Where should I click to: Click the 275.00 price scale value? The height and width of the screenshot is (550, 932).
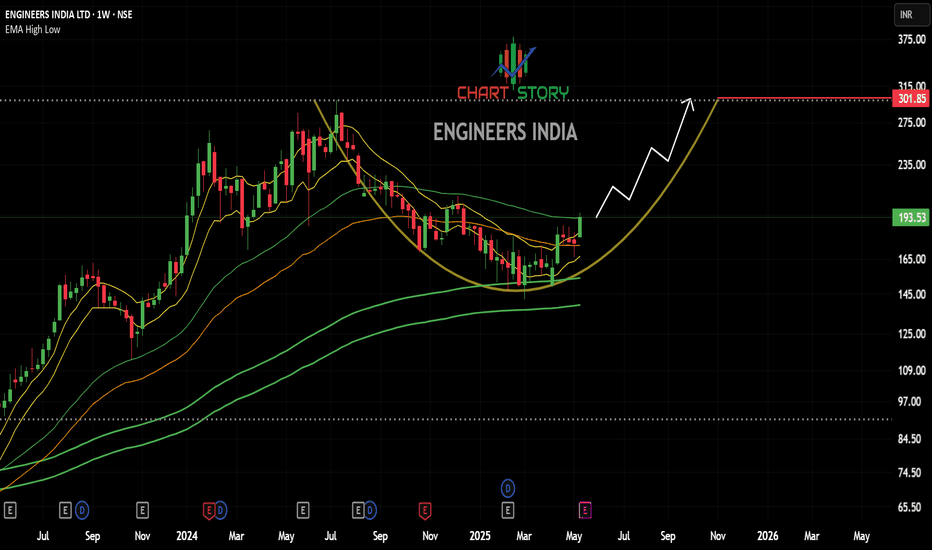[912, 122]
